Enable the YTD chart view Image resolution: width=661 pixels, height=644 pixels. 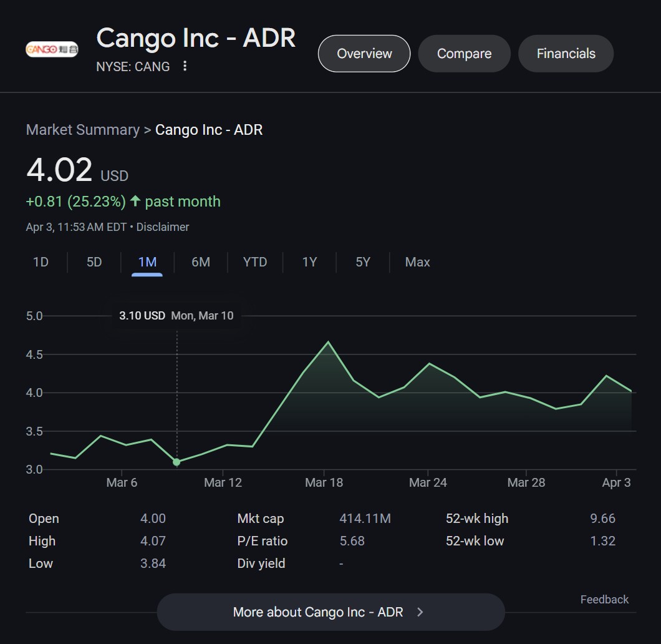pyautogui.click(x=254, y=262)
